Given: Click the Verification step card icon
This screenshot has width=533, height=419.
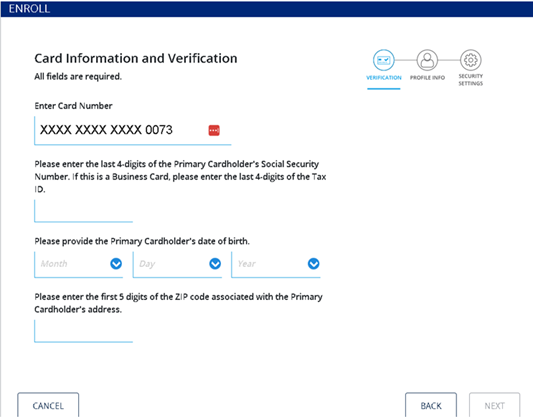Looking at the screenshot, I should click(x=383, y=60).
